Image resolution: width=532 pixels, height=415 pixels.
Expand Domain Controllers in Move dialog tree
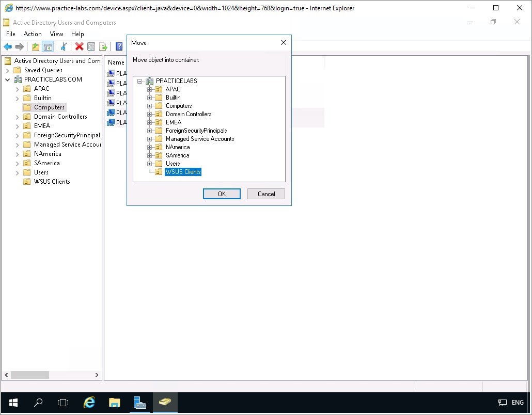click(150, 114)
